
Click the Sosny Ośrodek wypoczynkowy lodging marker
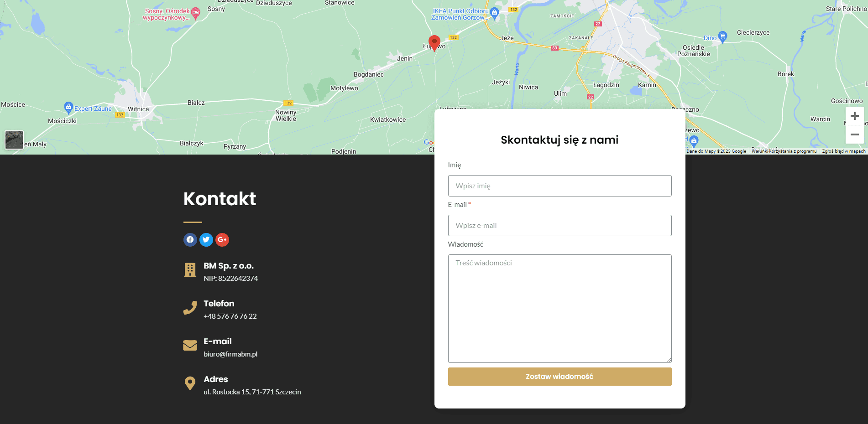(x=195, y=13)
